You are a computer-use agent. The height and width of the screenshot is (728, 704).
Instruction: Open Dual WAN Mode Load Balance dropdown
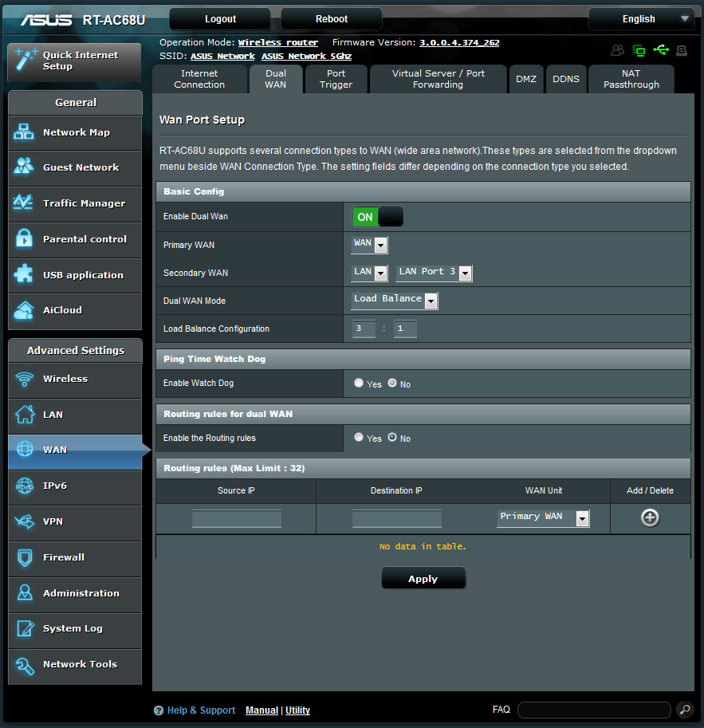coord(395,301)
